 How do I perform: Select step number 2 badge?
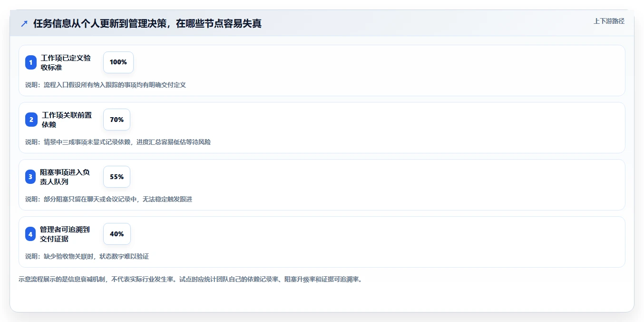pyautogui.click(x=31, y=120)
